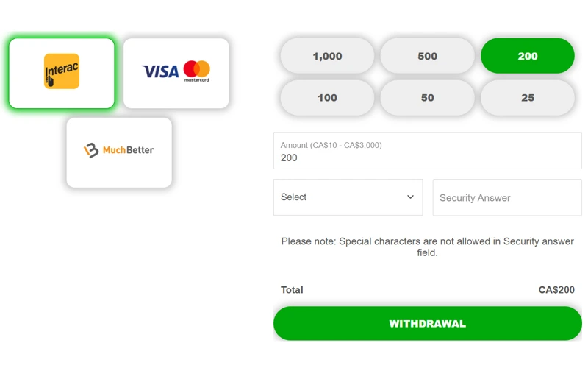
Task: Choose the Visa Mastercard payment card
Action: [x=176, y=74]
